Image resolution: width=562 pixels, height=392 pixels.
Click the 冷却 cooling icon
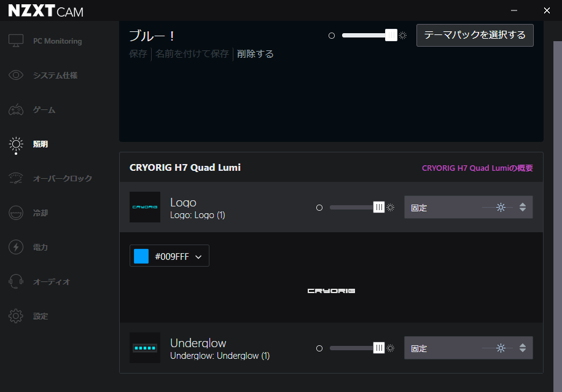click(16, 213)
